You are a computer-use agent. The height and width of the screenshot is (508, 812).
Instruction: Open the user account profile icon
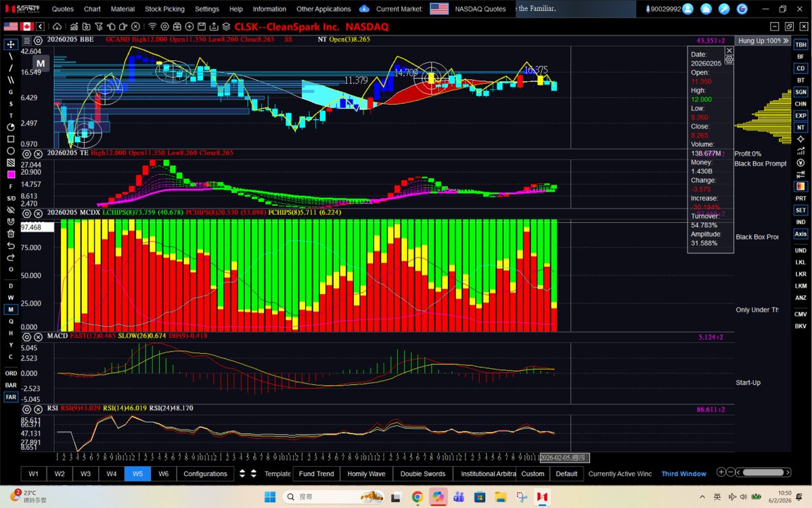coord(688,9)
